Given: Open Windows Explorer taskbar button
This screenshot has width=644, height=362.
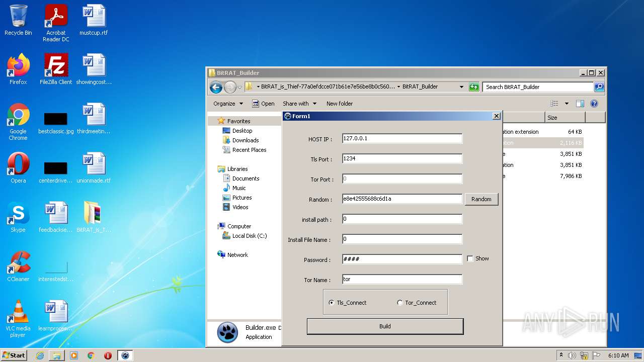Looking at the screenshot, I should click(x=57, y=355).
